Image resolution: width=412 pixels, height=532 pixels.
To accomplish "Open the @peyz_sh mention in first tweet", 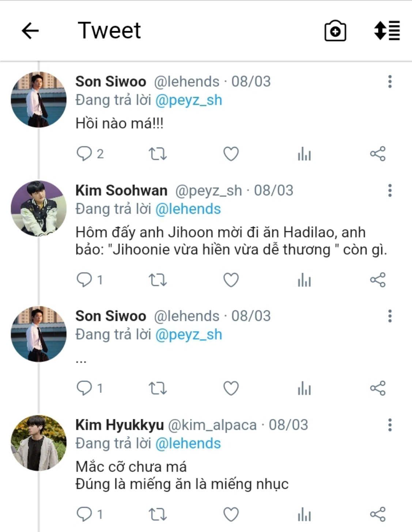I will (x=189, y=100).
